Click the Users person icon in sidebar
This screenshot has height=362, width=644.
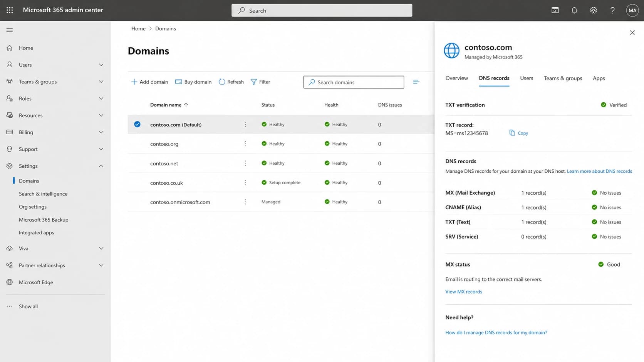coord(10,65)
